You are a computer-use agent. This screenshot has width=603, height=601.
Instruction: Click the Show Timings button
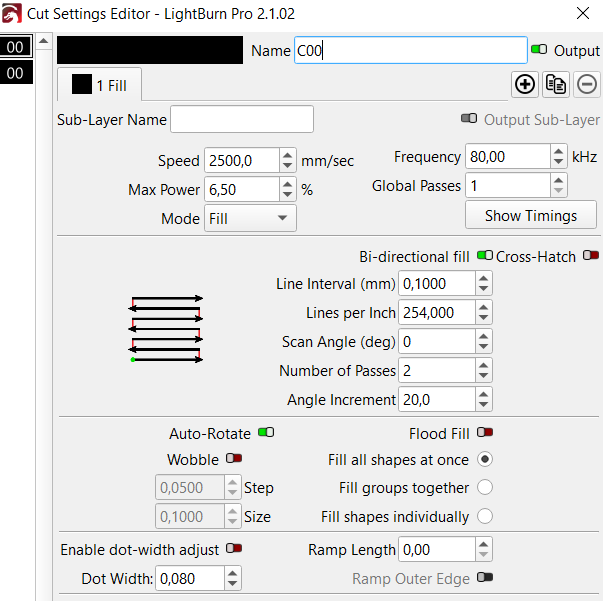coord(531,215)
